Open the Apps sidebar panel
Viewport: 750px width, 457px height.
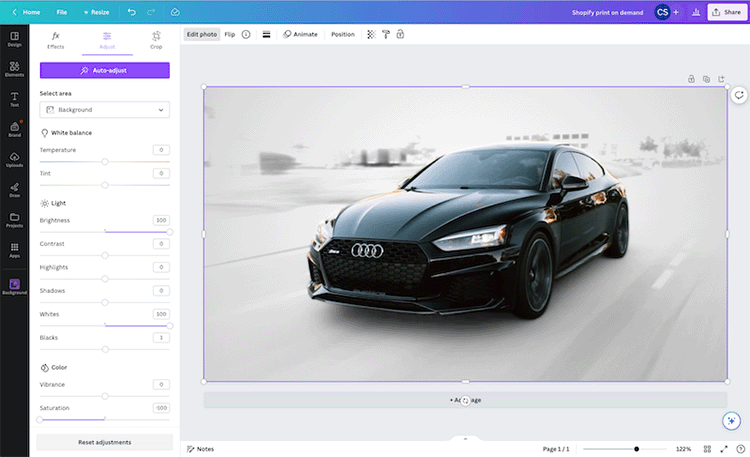coord(14,250)
